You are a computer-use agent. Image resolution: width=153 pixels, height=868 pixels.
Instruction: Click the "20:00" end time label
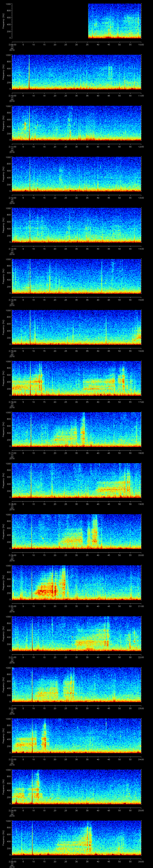(141, 555)
